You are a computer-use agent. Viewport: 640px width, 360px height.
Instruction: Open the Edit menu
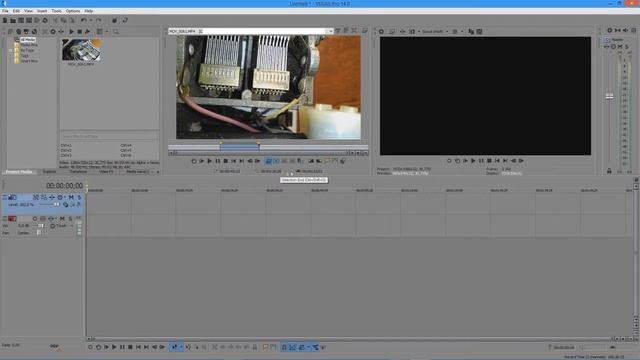click(16, 11)
